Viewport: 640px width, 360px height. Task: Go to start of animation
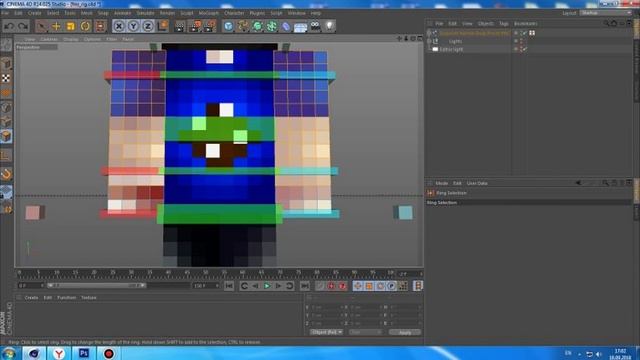coord(229,286)
